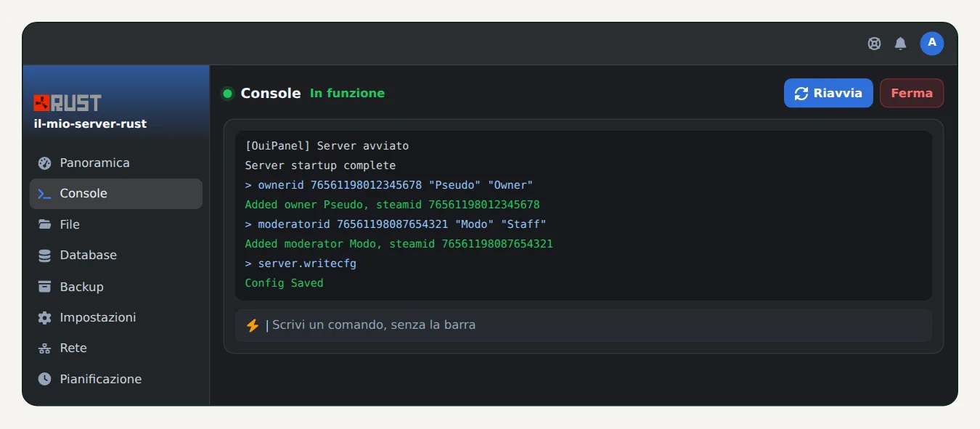
Task: Focus the command input field
Action: (x=584, y=325)
